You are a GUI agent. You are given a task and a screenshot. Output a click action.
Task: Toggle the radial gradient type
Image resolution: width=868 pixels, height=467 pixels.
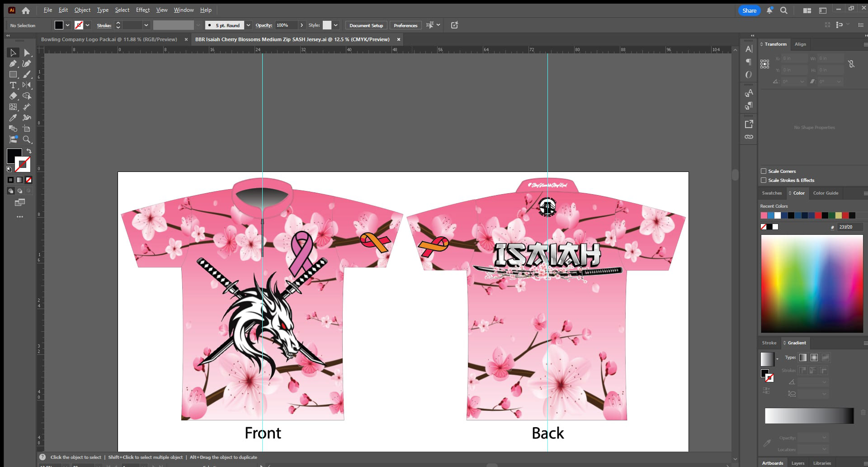(814, 358)
